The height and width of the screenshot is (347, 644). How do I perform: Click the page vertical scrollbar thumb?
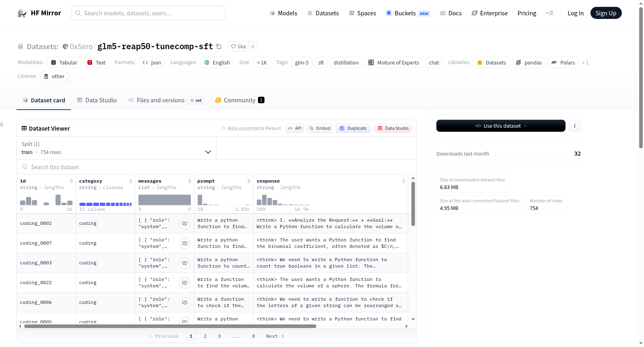pos(641,78)
